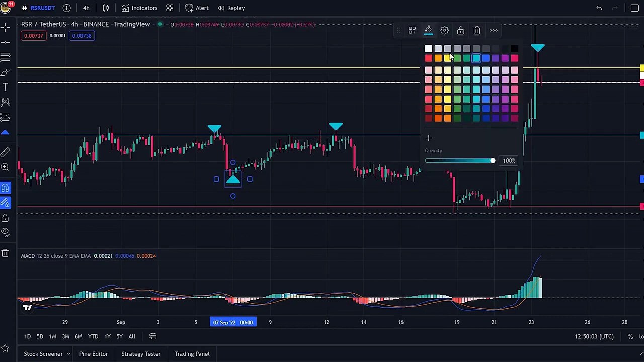
Task: Choose the bright red swatch in second row
Action: click(x=428, y=58)
